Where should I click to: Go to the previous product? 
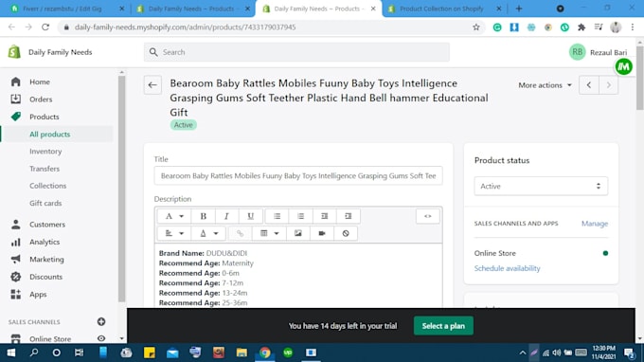tap(588, 85)
